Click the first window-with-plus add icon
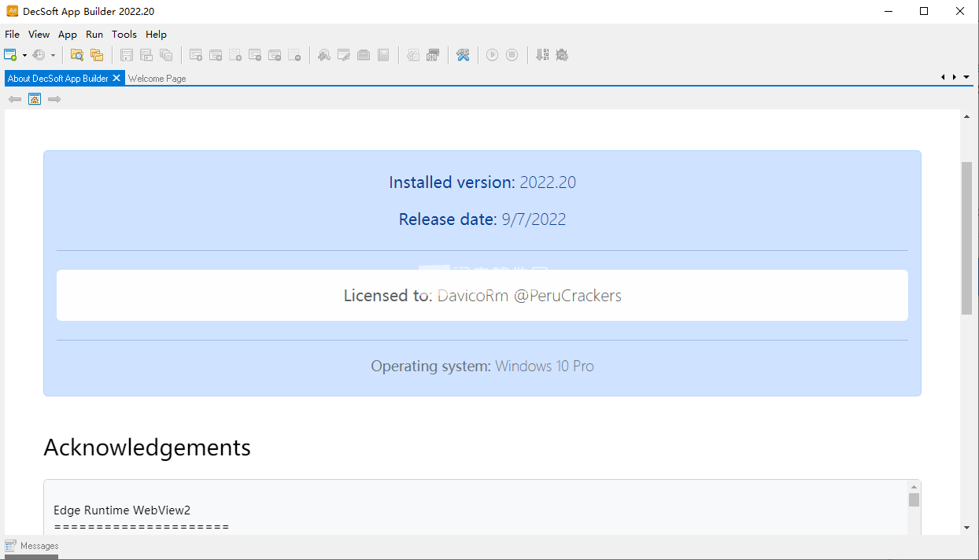Image resolution: width=979 pixels, height=560 pixels. coord(196,55)
